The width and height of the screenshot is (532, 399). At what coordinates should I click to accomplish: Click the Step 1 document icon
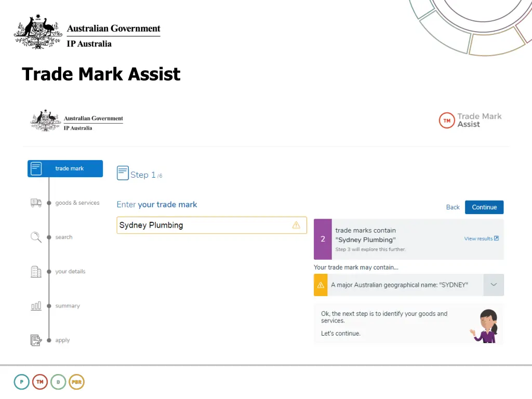(123, 173)
